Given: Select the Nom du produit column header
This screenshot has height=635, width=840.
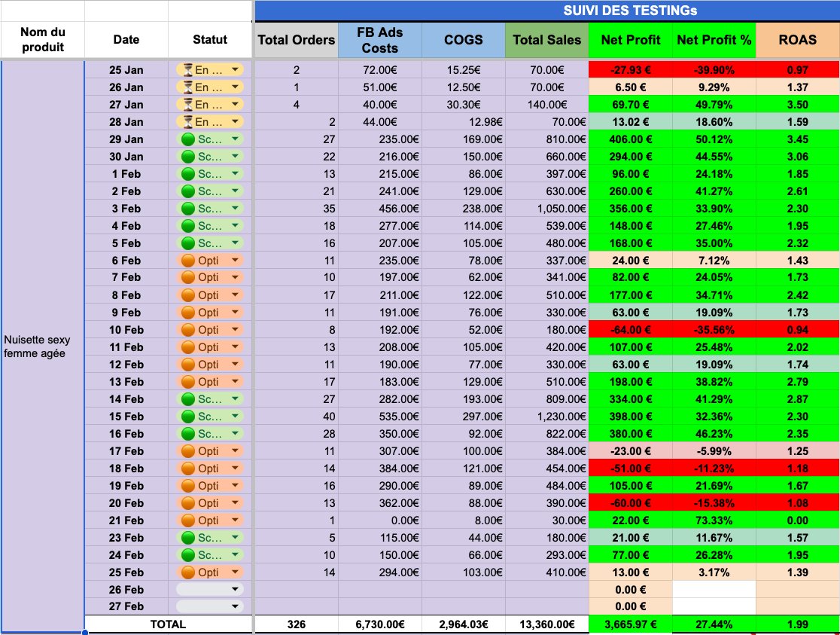Looking at the screenshot, I should click(x=42, y=40).
